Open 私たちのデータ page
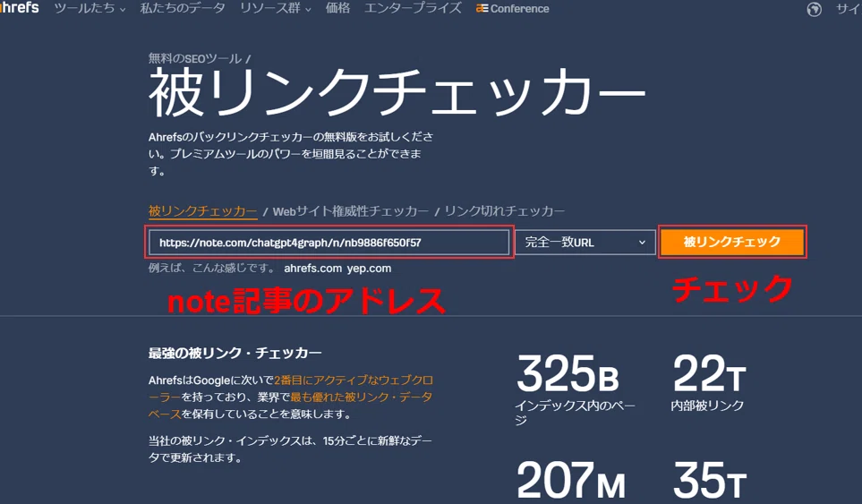The image size is (862, 504). click(x=183, y=8)
